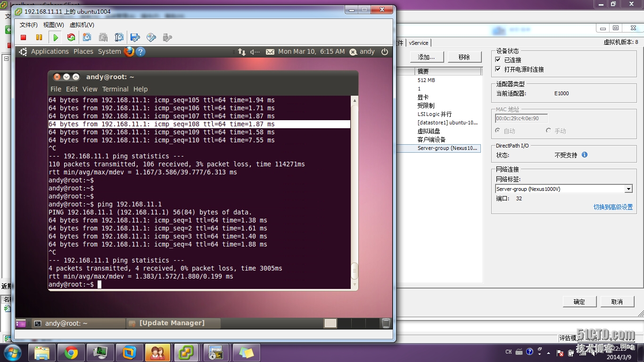The image size is (644, 362).
Task: Click the 确定 button
Action: tap(579, 302)
